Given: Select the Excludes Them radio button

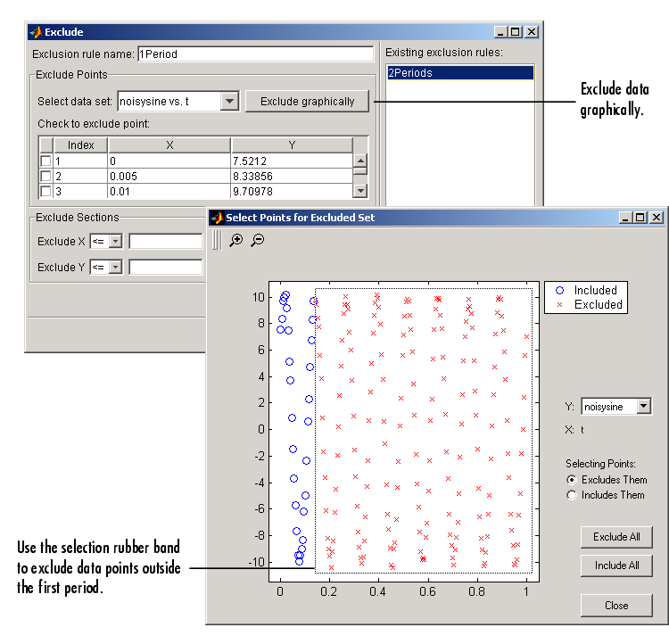Looking at the screenshot, I should 572,480.
